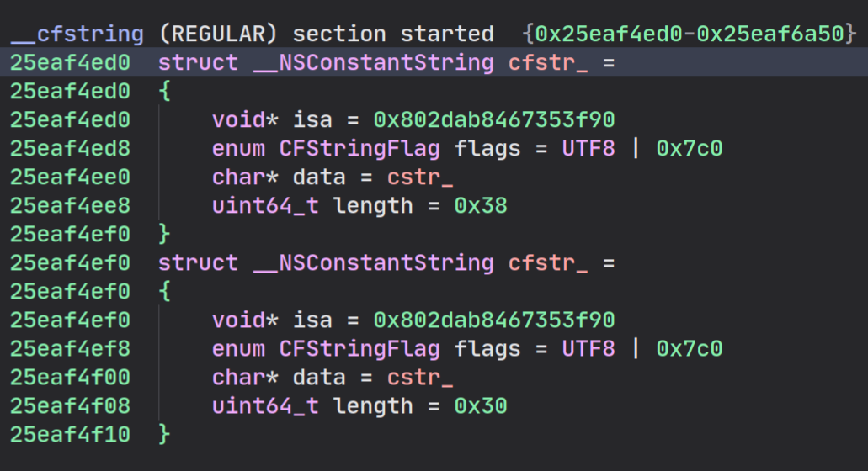Click the uint64_t type at 25eaf4f08
This screenshot has width=868, height=471.
(265, 406)
